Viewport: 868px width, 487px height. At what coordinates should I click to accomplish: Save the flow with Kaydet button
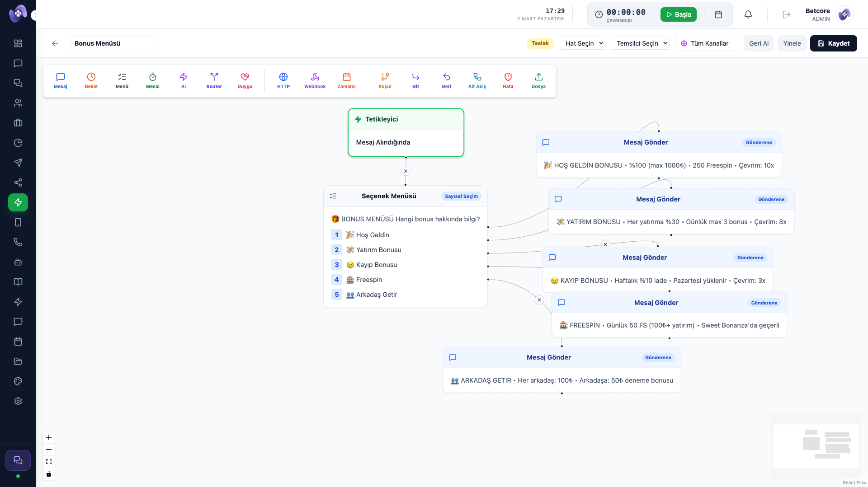tap(834, 43)
